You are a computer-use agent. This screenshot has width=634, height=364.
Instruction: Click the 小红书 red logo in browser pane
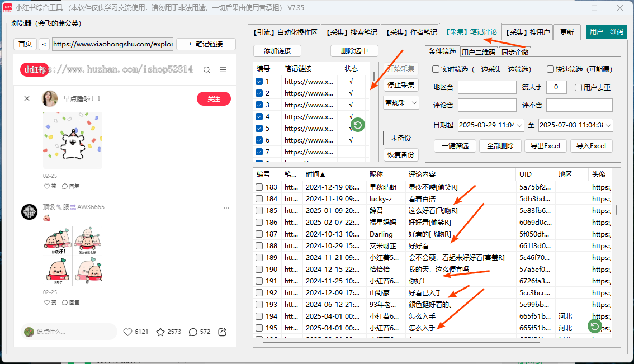34,69
